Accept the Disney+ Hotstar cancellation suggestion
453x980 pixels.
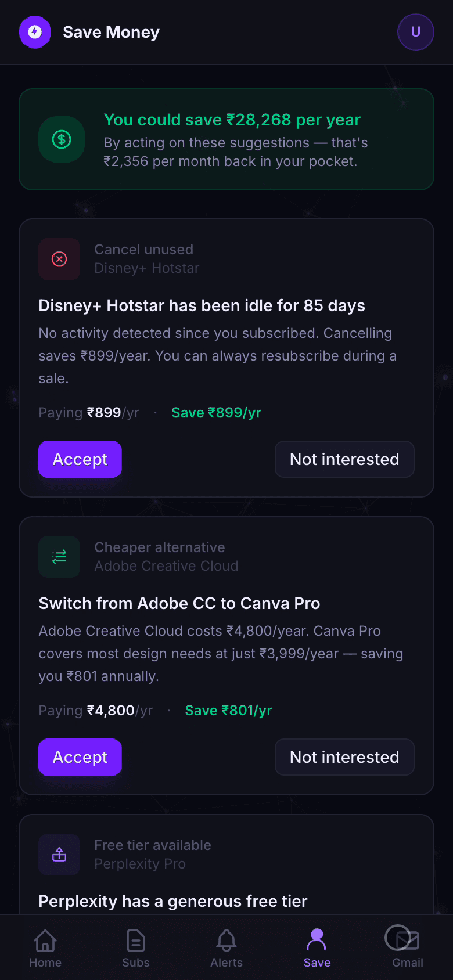click(80, 459)
